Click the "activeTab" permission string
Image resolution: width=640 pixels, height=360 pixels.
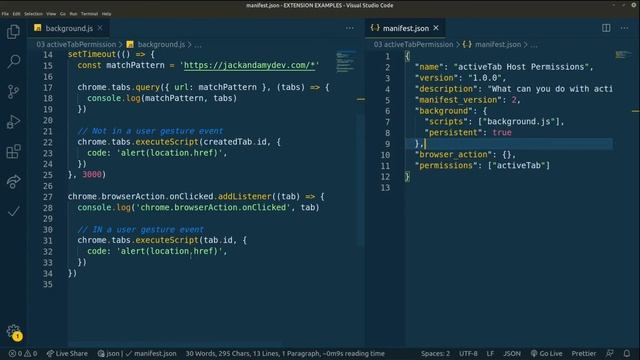(x=519, y=166)
